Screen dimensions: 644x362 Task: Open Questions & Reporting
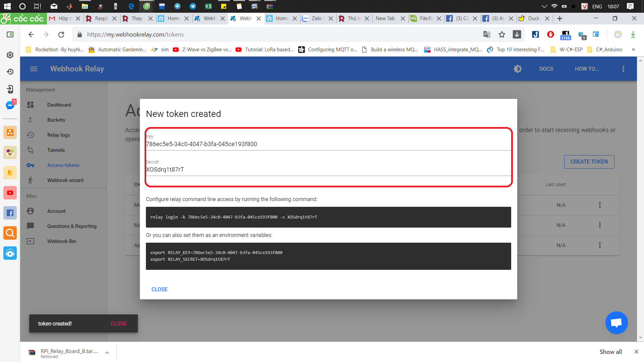click(72, 226)
